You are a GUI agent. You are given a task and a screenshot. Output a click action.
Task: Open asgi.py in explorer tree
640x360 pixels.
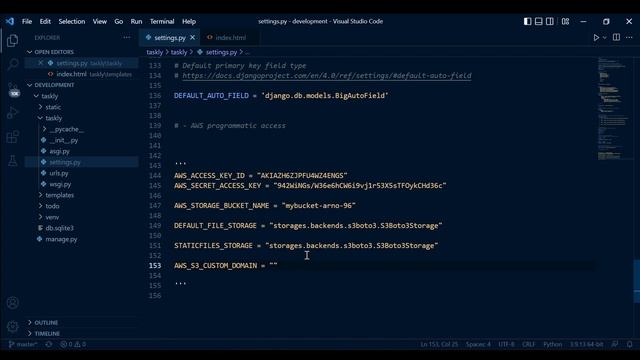coord(59,151)
